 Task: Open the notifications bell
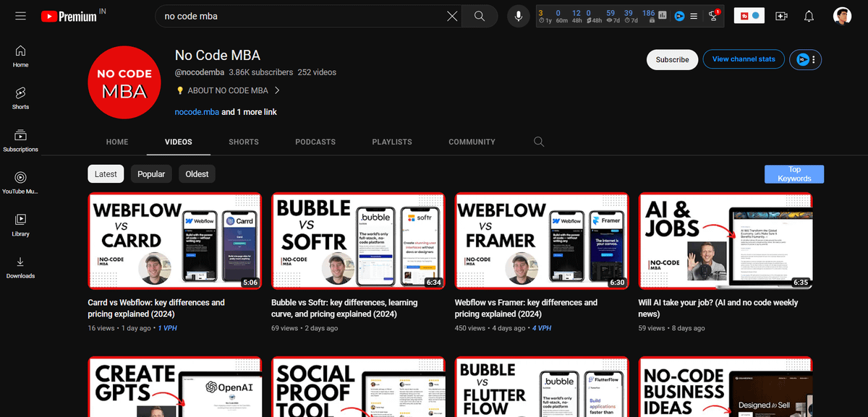809,16
